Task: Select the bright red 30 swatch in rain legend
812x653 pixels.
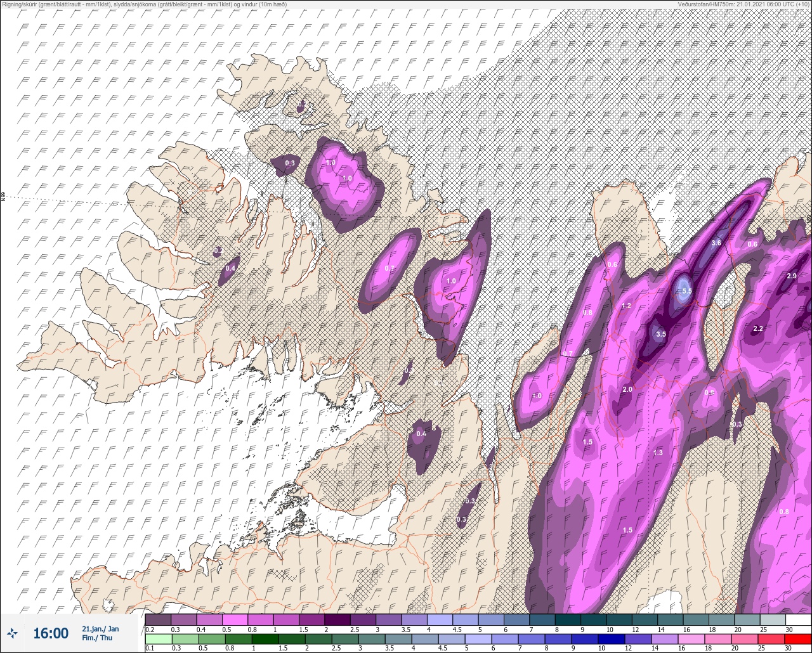Action: click(x=798, y=639)
